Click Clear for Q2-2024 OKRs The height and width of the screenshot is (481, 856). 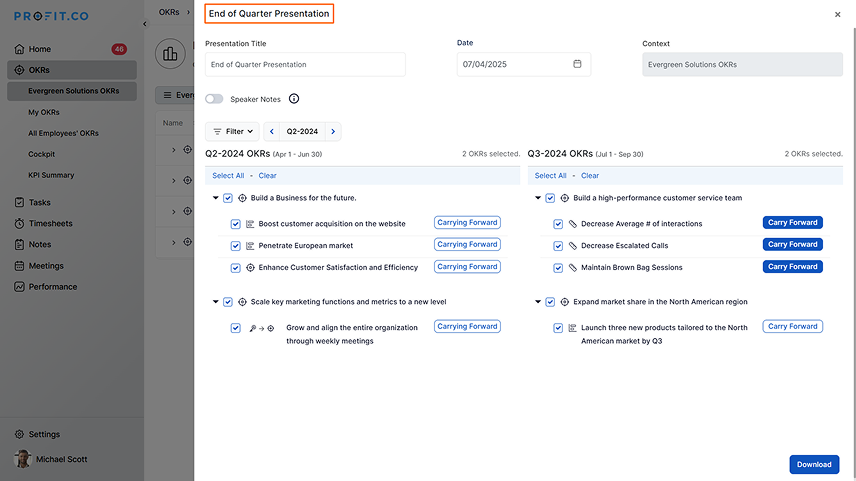pyautogui.click(x=268, y=176)
